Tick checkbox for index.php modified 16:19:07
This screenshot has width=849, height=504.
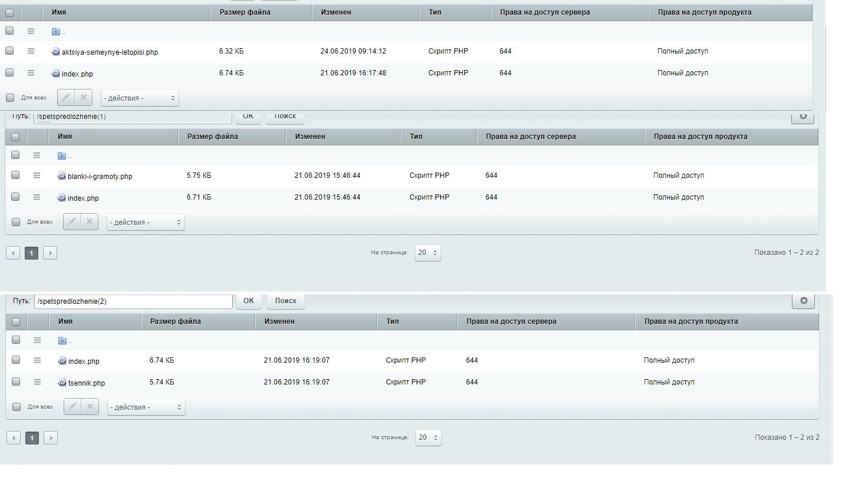coord(16,360)
